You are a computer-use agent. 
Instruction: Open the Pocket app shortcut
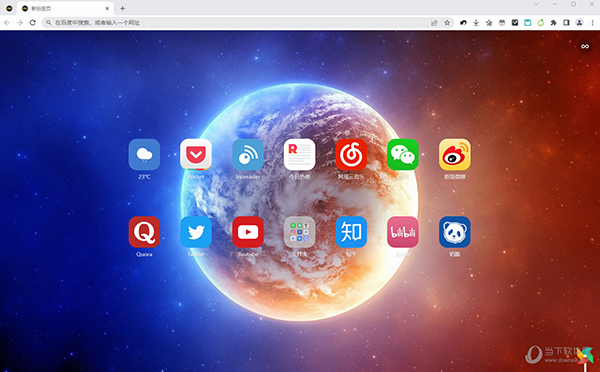pyautogui.click(x=196, y=155)
